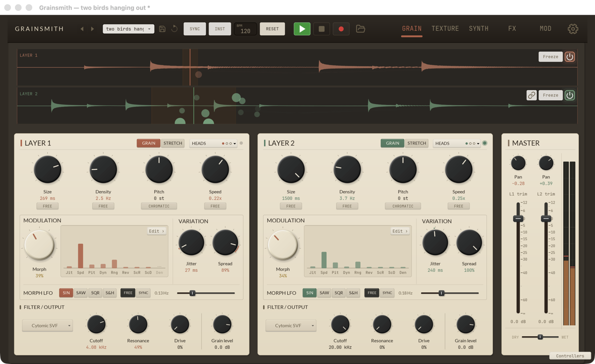Click CHROMATIC under Layer 1 Pitch
Screen dimensions: 595x364
[x=159, y=206]
